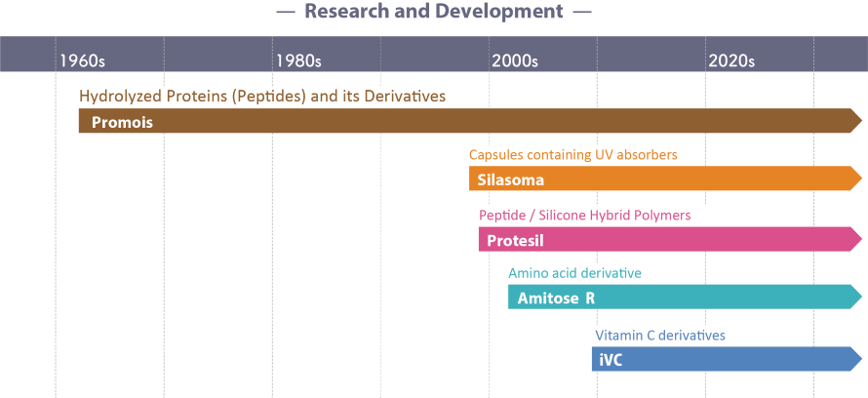
Task: Click the Vitamin C derivatives text
Action: point(660,335)
